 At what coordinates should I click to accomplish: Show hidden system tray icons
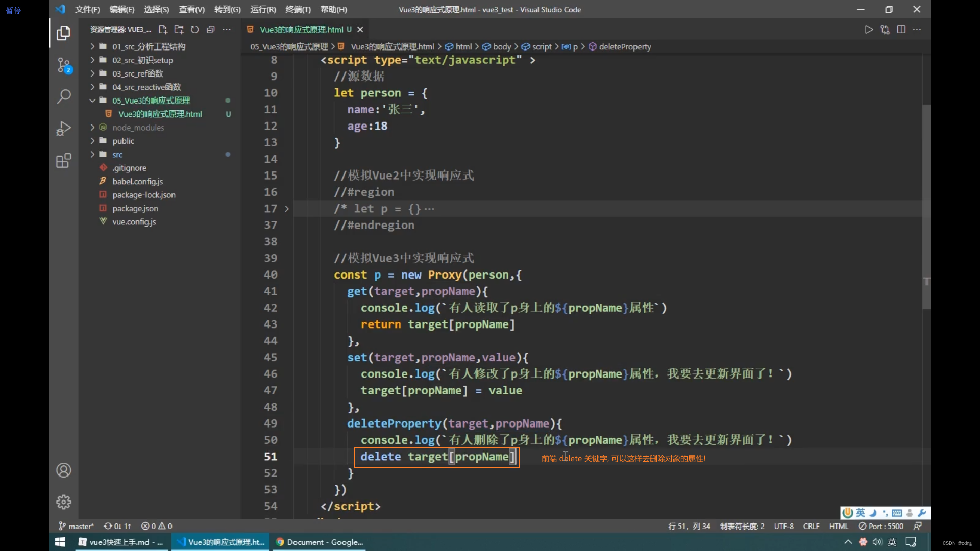(x=848, y=542)
